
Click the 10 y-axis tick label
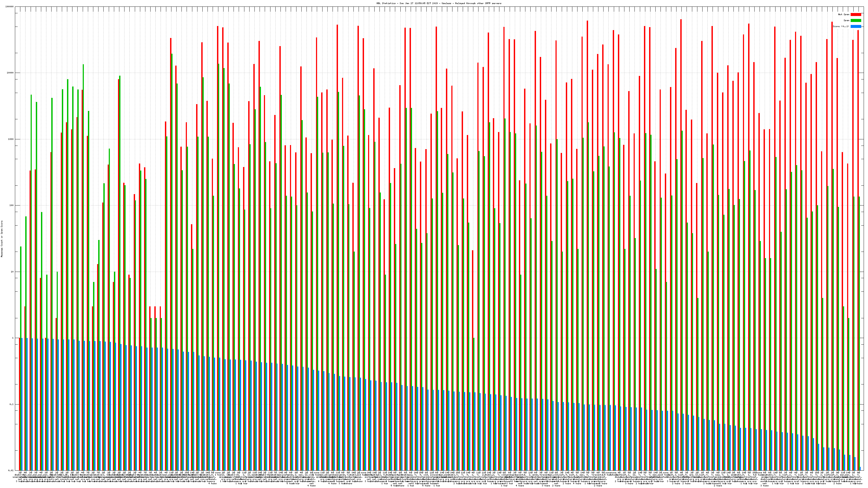13,272
